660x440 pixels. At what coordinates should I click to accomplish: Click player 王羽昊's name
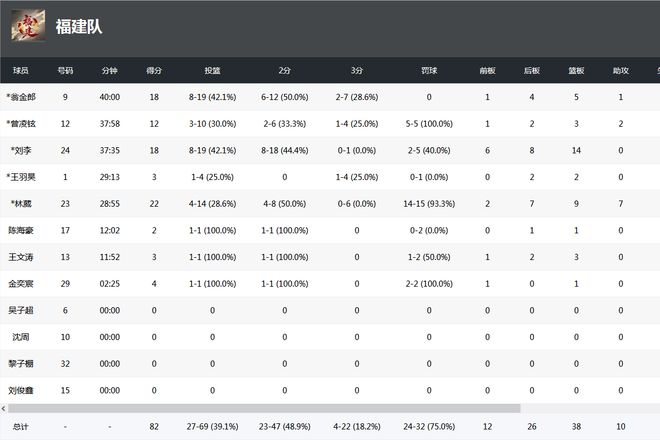click(x=21, y=177)
